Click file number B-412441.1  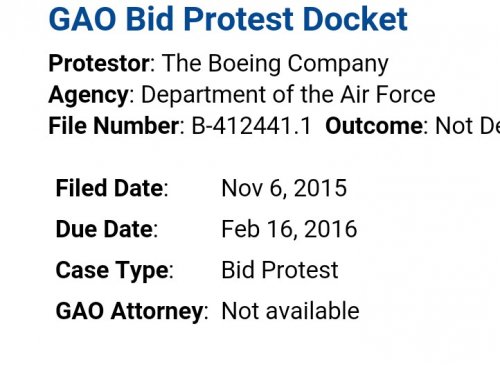pyautogui.click(x=251, y=126)
